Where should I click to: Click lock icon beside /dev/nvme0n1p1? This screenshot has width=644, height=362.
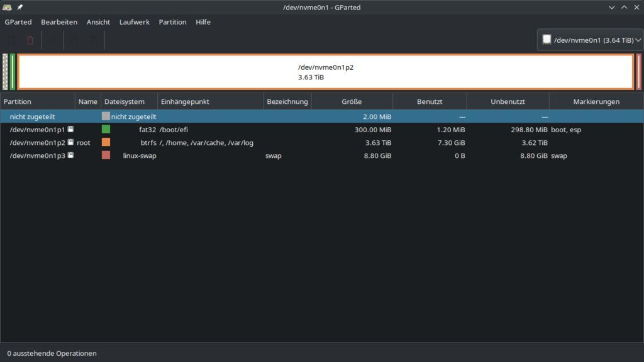(x=70, y=129)
